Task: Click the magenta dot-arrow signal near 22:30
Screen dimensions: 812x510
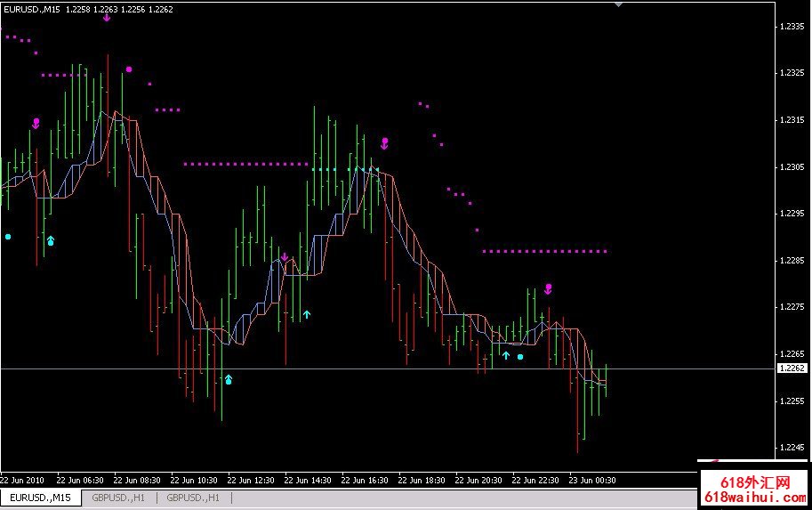Action: point(549,288)
